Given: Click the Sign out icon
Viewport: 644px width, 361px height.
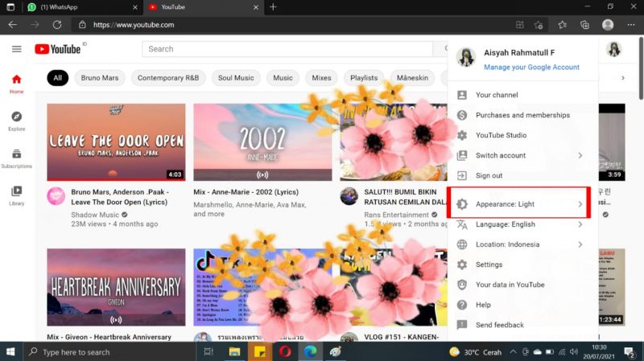Looking at the screenshot, I should tap(462, 175).
